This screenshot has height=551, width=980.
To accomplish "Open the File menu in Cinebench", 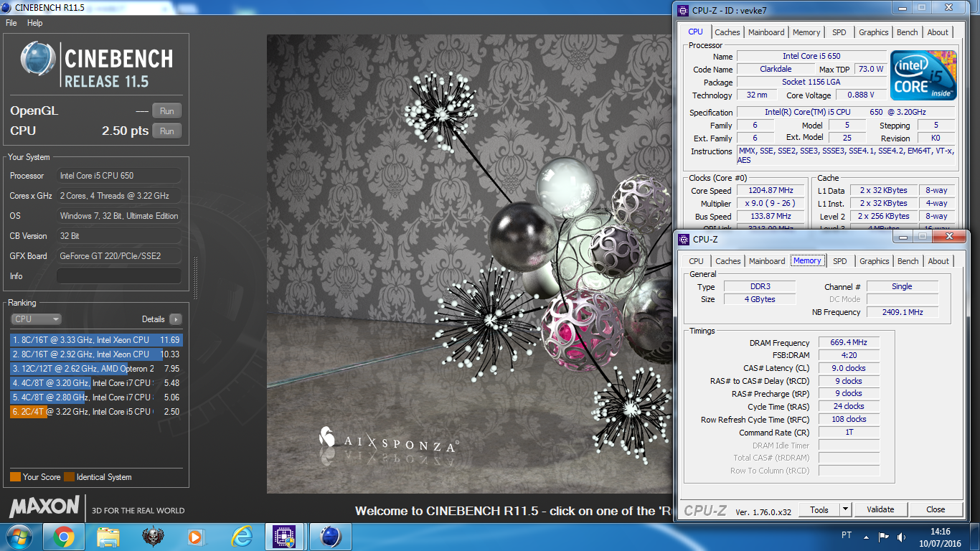I will coord(11,23).
